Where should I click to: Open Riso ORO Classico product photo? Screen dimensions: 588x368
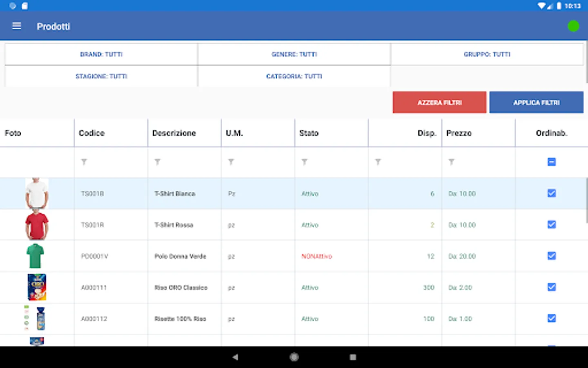37,287
